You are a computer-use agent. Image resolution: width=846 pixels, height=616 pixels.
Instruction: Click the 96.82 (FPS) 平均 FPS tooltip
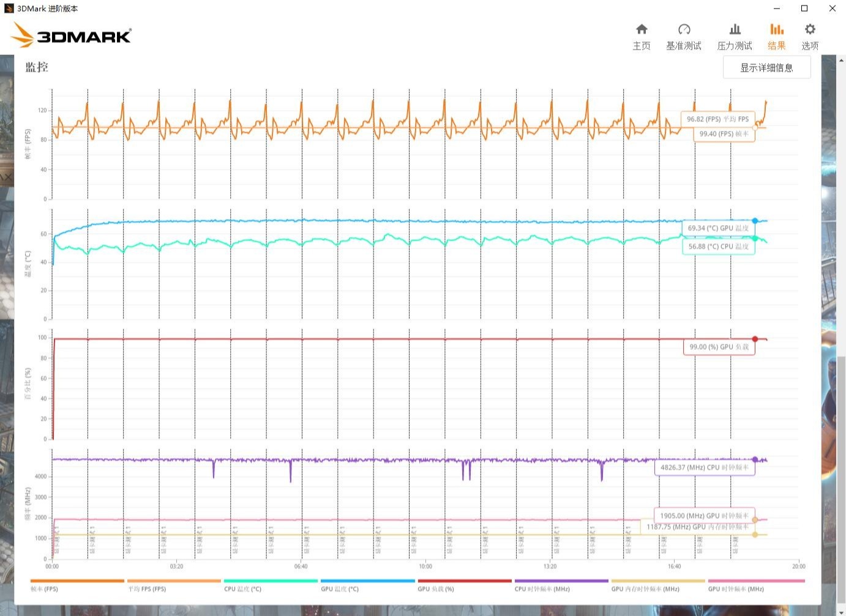click(x=717, y=119)
